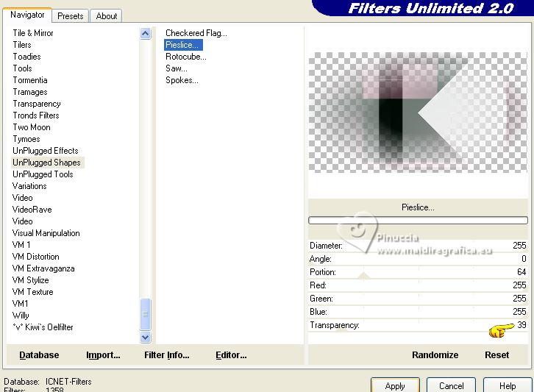Select the Willy category
This screenshot has width=534, height=392.
point(21,316)
